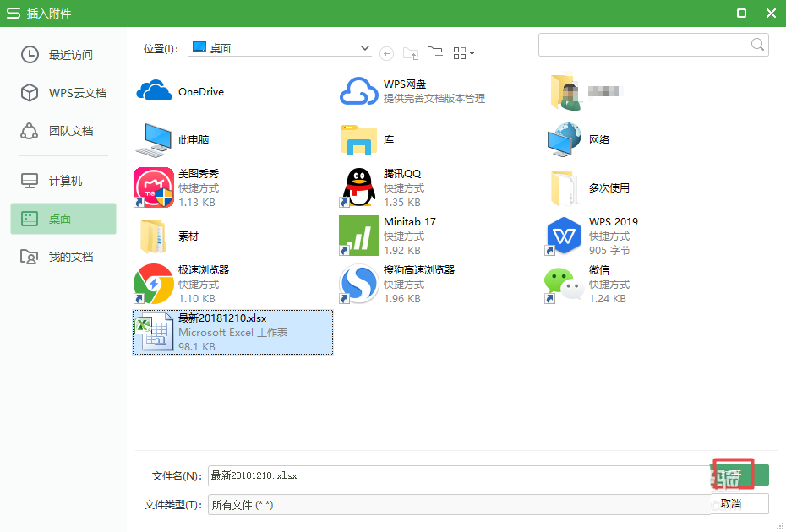Select the 素材 folder icon
786x532 pixels.
[154, 235]
